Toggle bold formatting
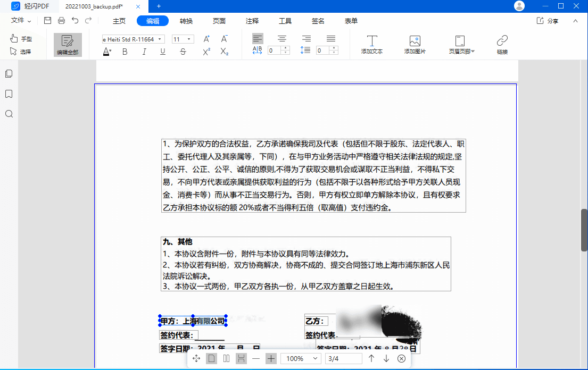The height and width of the screenshot is (370, 588). (125, 52)
